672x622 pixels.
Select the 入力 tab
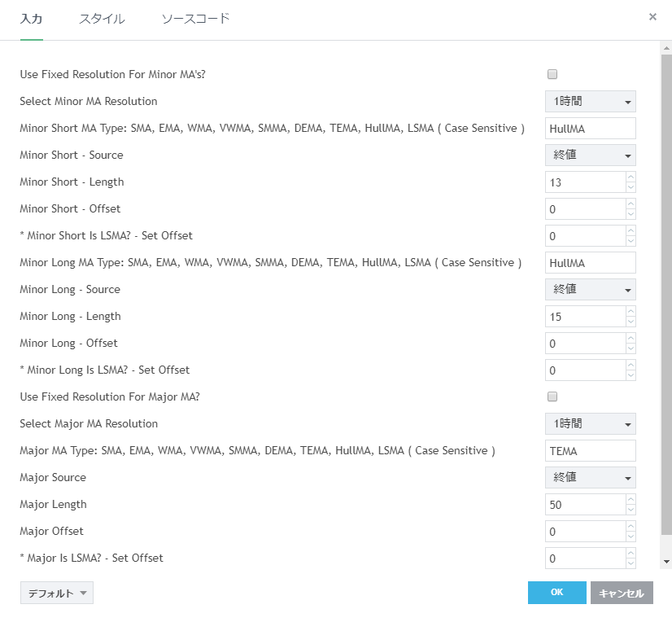(31, 19)
